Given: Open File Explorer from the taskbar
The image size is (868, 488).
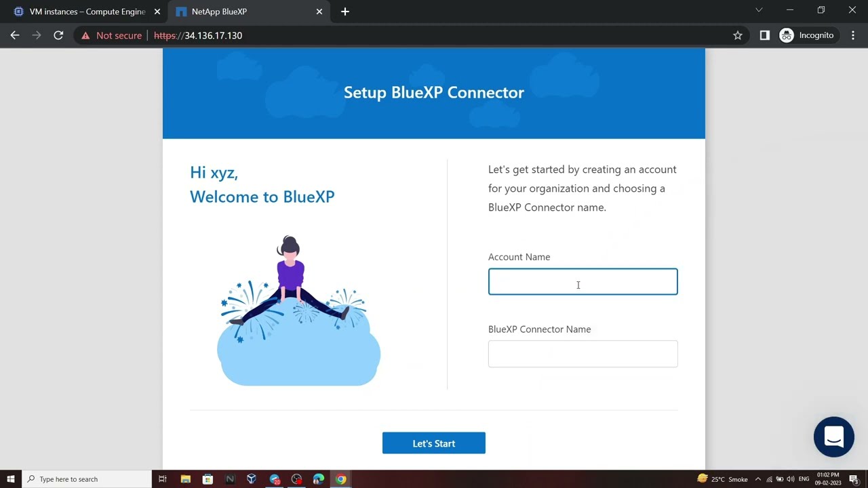Looking at the screenshot, I should (x=185, y=479).
